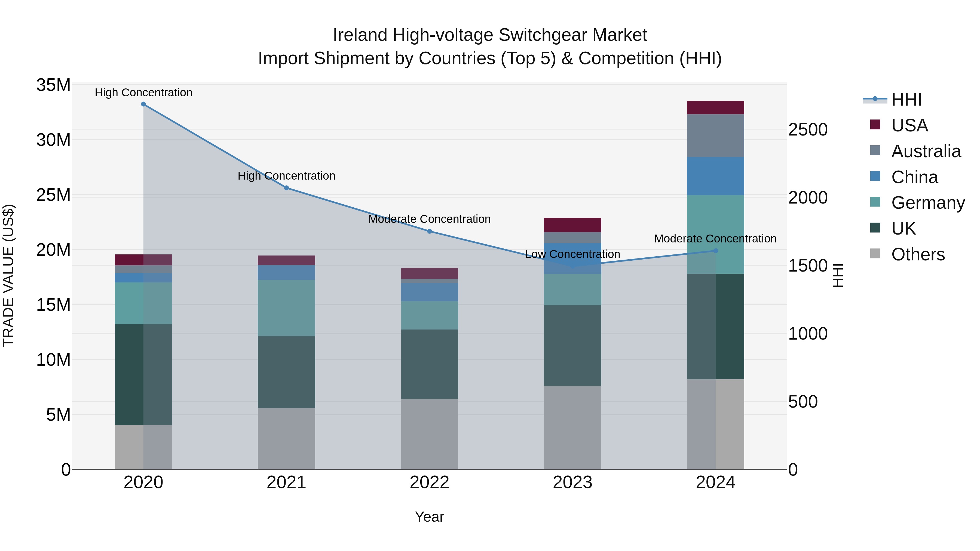This screenshot has width=980, height=551.
Task: Click the 35M y-axis tick label
Action: [53, 85]
